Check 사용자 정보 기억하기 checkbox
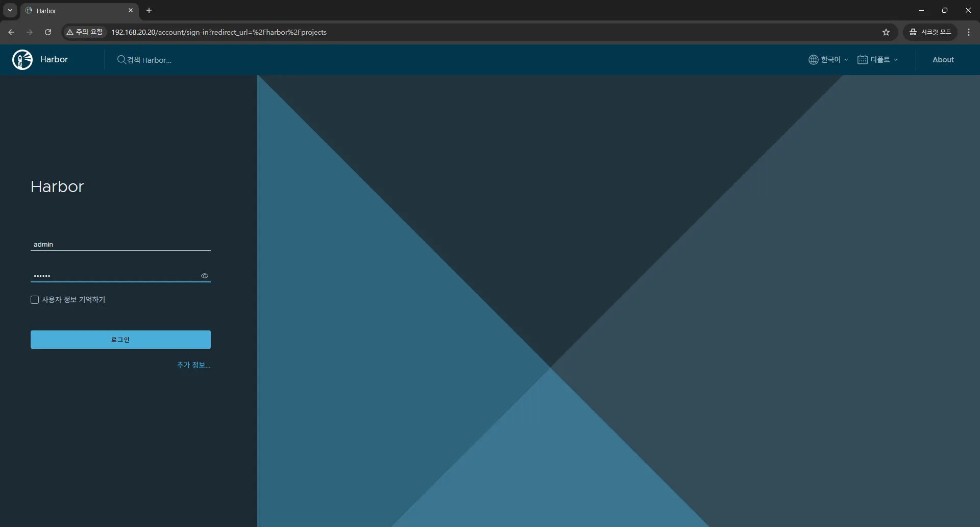980x527 pixels. tap(35, 300)
